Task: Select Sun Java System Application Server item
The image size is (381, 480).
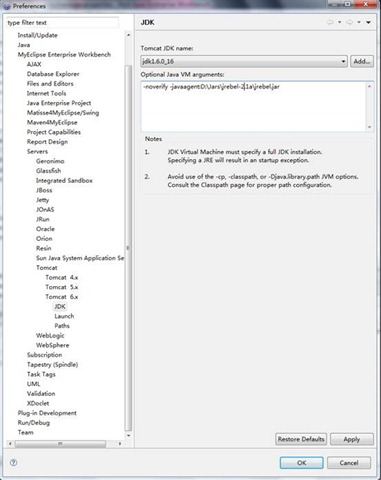Action: pos(80,258)
